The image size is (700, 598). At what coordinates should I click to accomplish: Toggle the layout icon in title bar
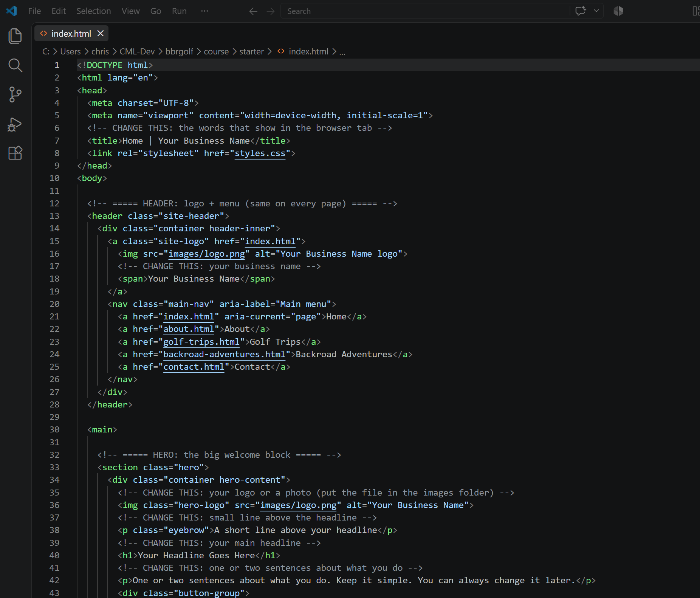coord(696,11)
